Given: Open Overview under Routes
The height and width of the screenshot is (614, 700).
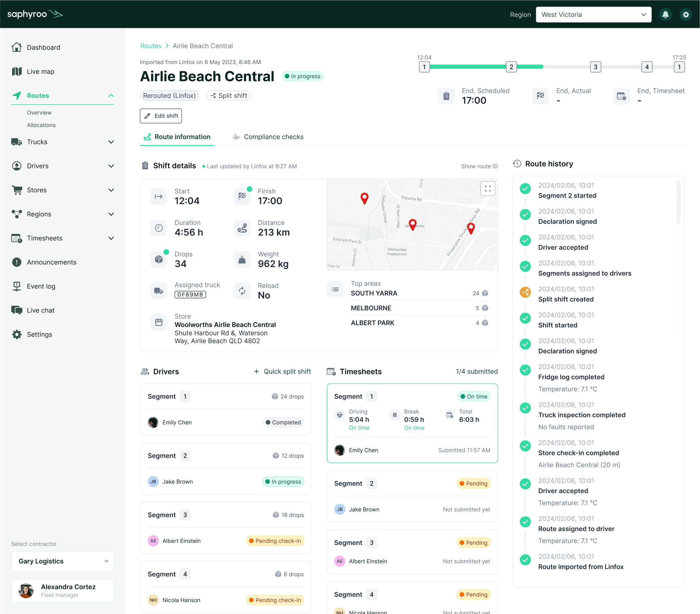Looking at the screenshot, I should [x=39, y=112].
